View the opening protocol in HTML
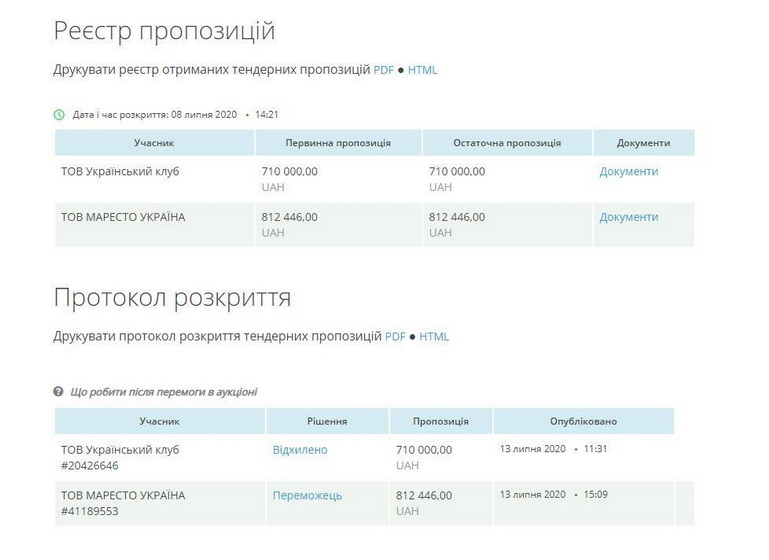The height and width of the screenshot is (560, 769). click(434, 337)
